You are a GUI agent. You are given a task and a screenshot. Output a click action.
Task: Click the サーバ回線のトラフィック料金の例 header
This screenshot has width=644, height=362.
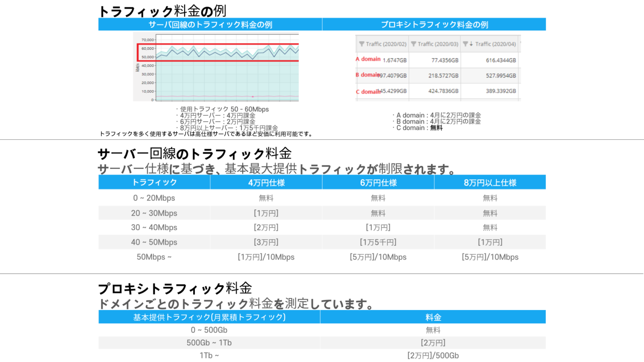210,24
